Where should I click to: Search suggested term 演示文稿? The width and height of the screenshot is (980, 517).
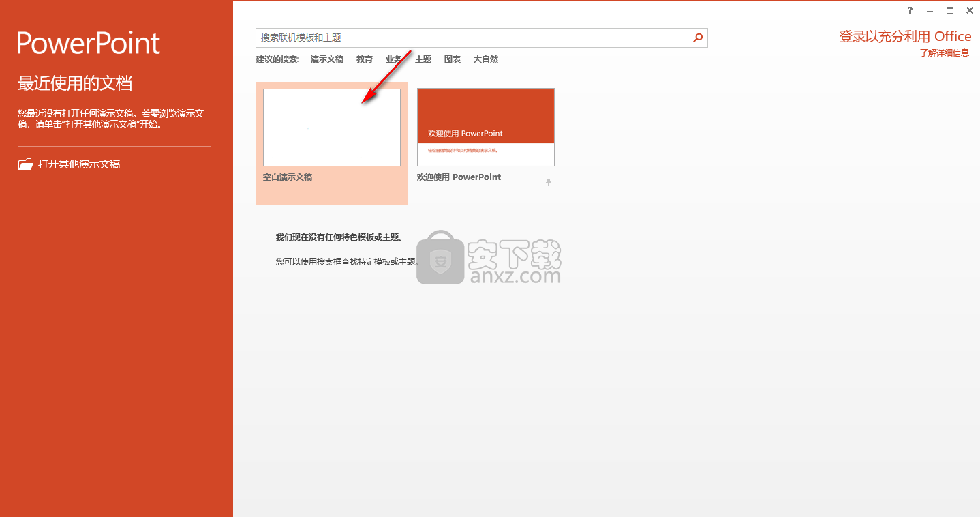click(327, 59)
